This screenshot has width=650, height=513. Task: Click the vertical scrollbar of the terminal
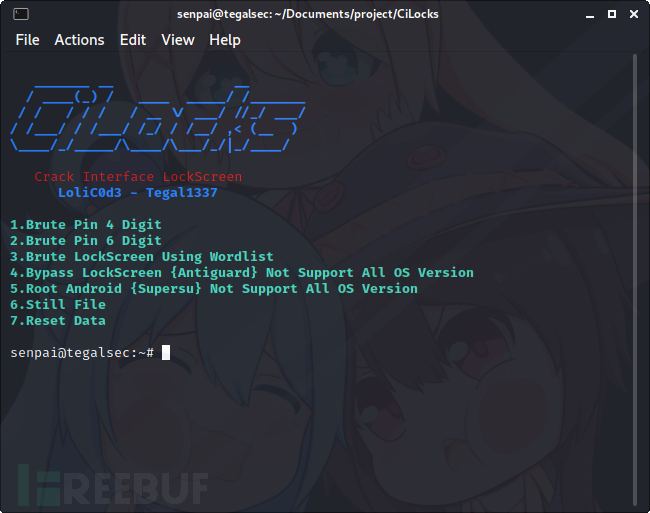click(x=635, y=280)
